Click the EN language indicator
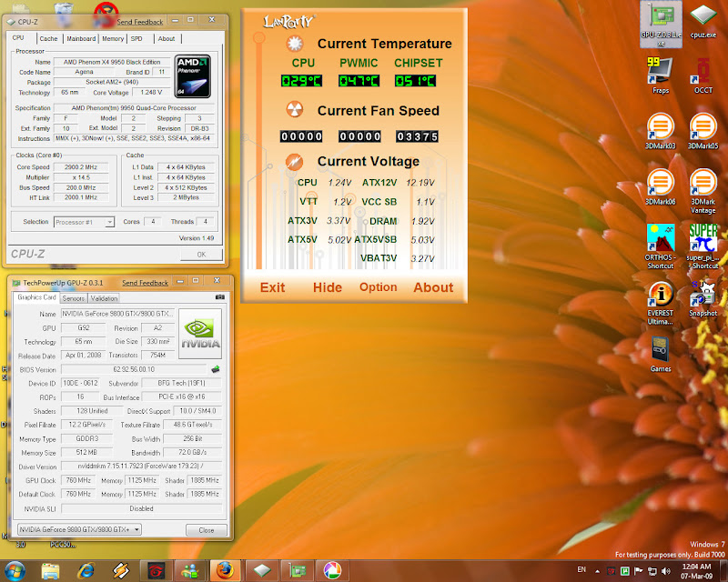The width and height of the screenshot is (728, 582). point(581,569)
